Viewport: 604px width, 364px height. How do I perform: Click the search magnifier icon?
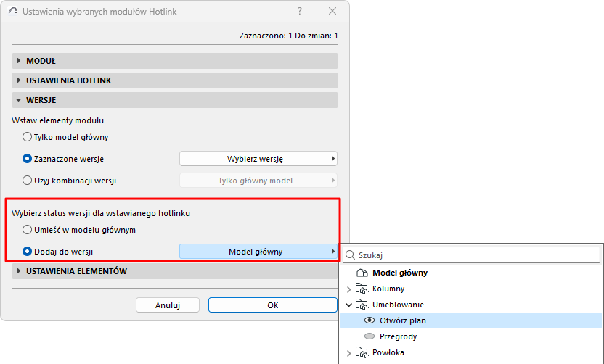350,255
